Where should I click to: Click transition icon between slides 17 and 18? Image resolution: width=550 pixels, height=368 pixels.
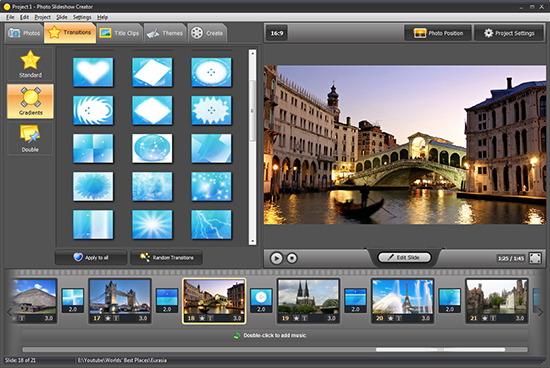167,300
